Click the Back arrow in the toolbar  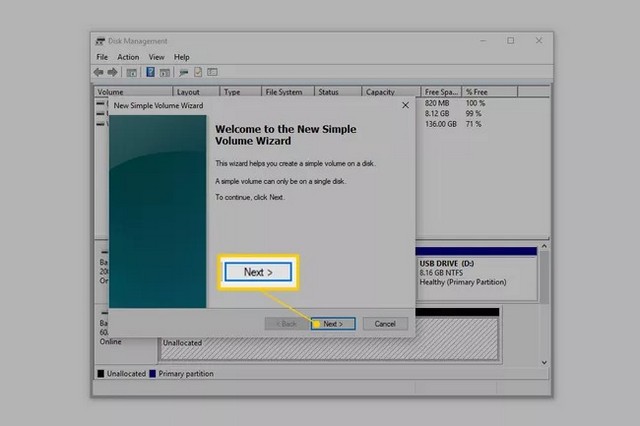[100, 73]
